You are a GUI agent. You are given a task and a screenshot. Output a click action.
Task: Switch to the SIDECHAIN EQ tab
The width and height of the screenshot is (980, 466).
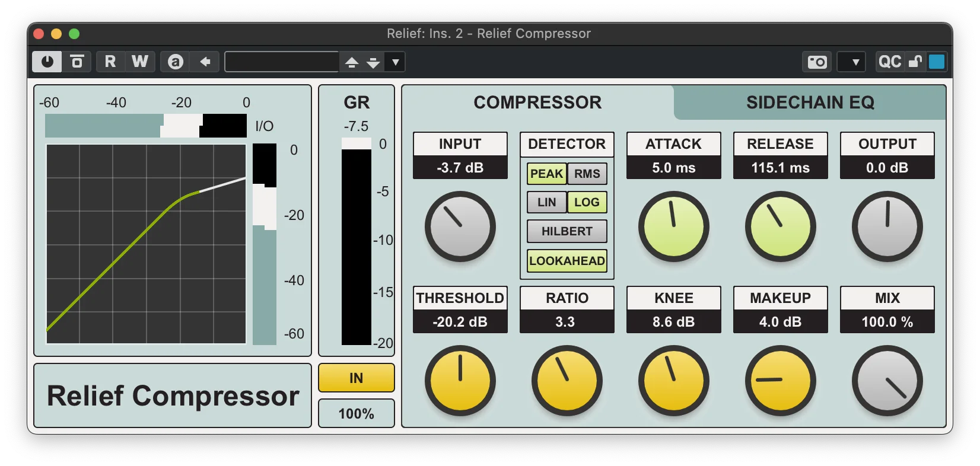pyautogui.click(x=810, y=103)
